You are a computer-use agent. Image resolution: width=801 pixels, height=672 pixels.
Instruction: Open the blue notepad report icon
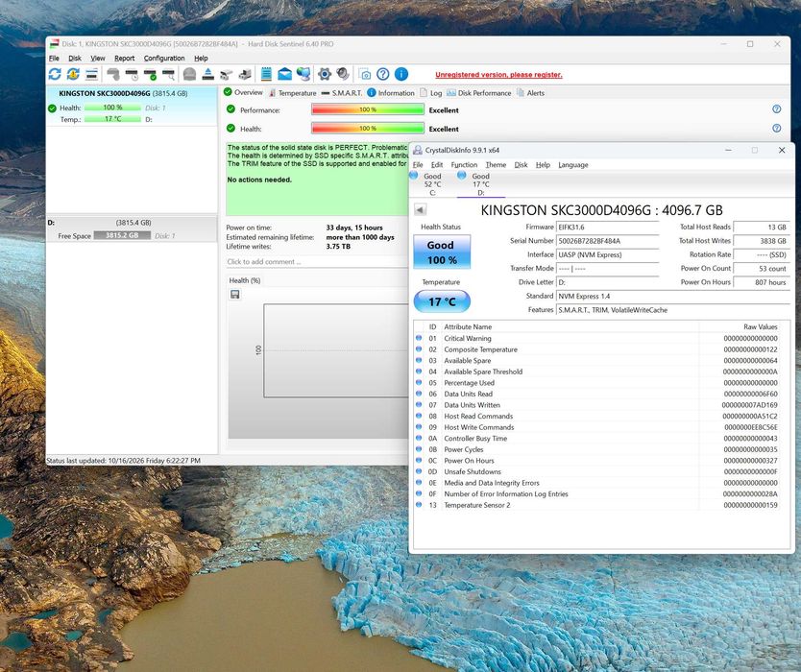click(x=266, y=74)
